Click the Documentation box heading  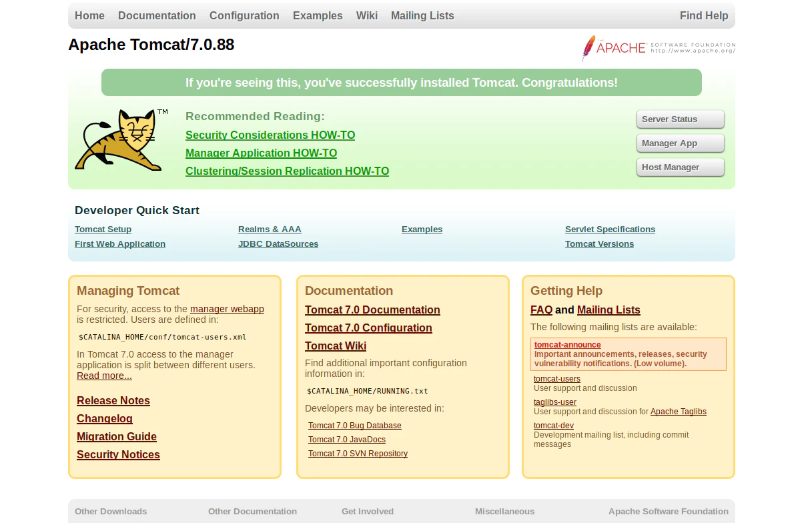349,291
